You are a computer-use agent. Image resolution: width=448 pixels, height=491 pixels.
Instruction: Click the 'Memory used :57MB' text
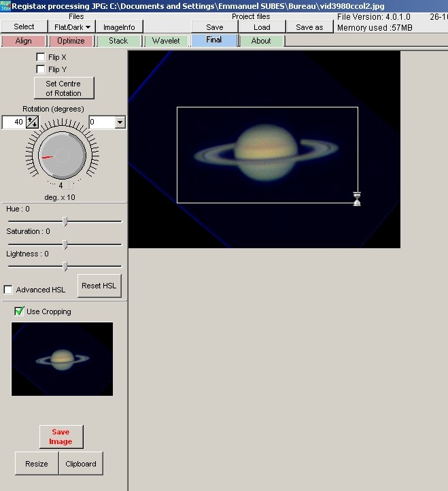(x=375, y=28)
